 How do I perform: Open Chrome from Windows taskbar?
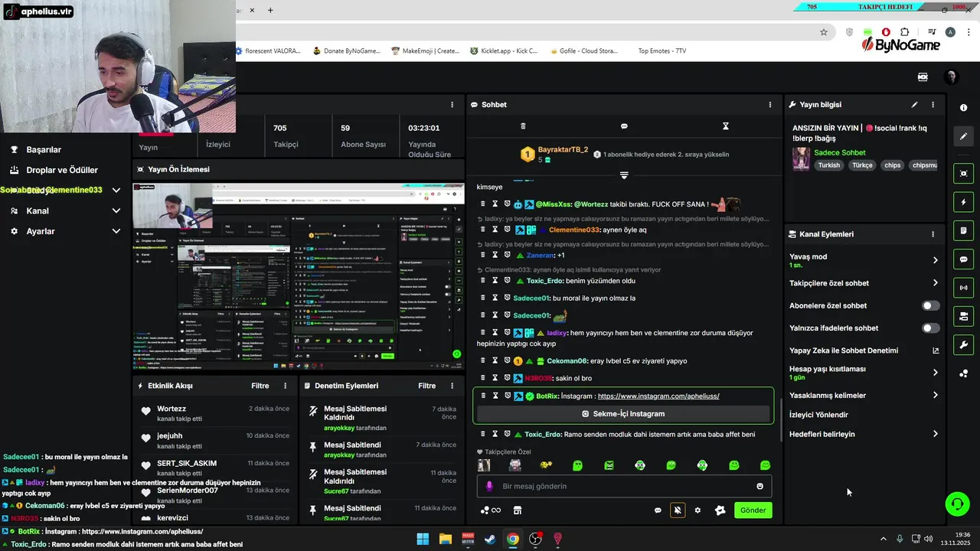512,539
